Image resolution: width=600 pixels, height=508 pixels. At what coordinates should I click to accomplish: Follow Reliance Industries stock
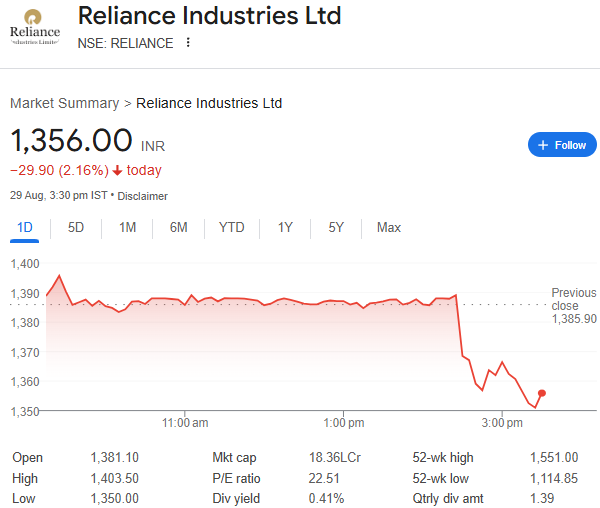tap(562, 145)
